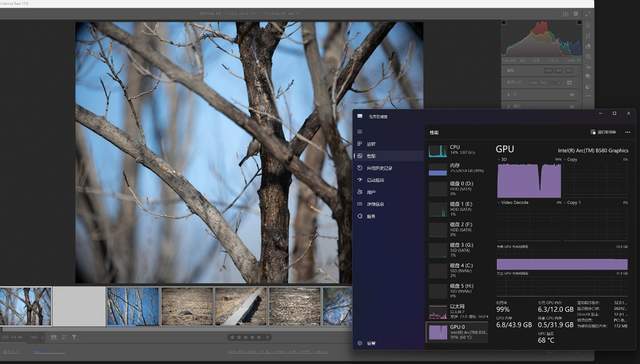Viewport: 640px width, 364px height.
Task: Open the Startup apps sidebar icon
Action: [360, 180]
